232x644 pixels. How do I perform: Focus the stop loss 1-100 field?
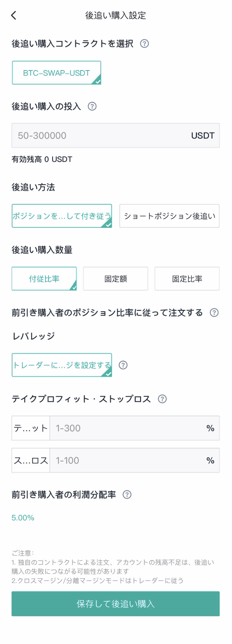pyautogui.click(x=135, y=460)
